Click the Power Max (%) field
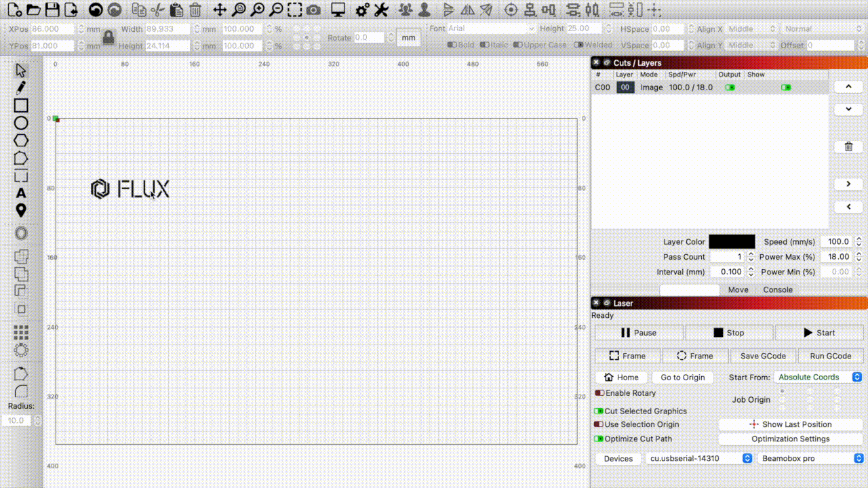868x488 pixels. point(837,257)
